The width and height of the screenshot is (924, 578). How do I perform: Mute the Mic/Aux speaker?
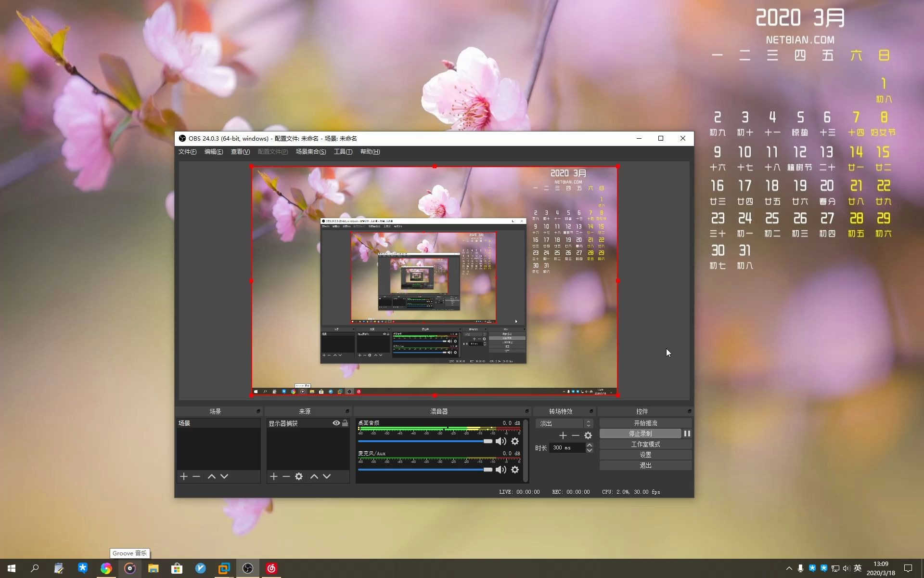coord(501,470)
